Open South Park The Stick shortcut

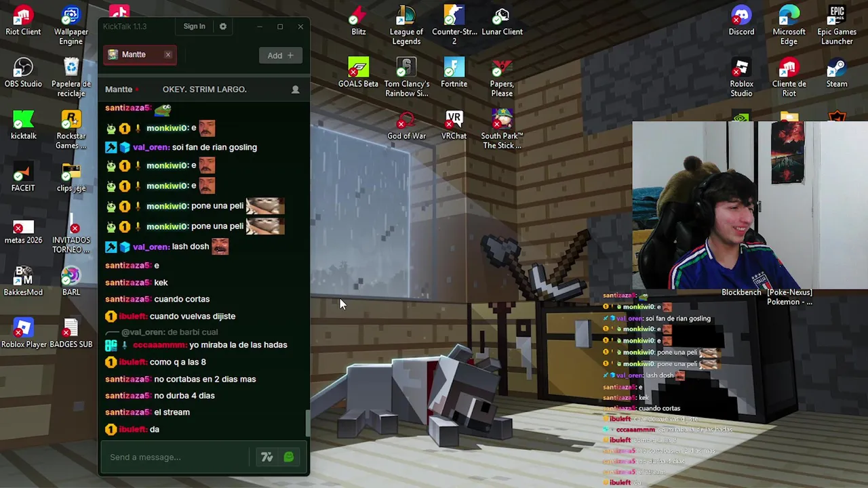(x=502, y=130)
